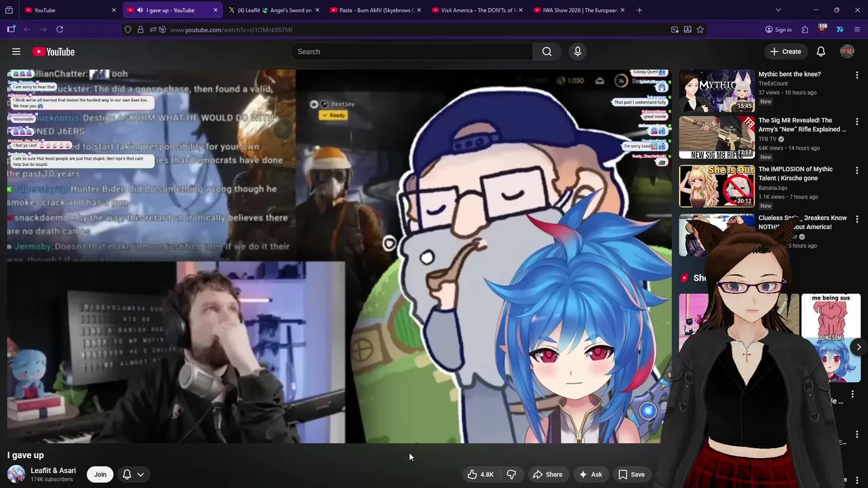Click 'TFB TV' channel name
Screen dimensions: 868x488
tap(767, 139)
